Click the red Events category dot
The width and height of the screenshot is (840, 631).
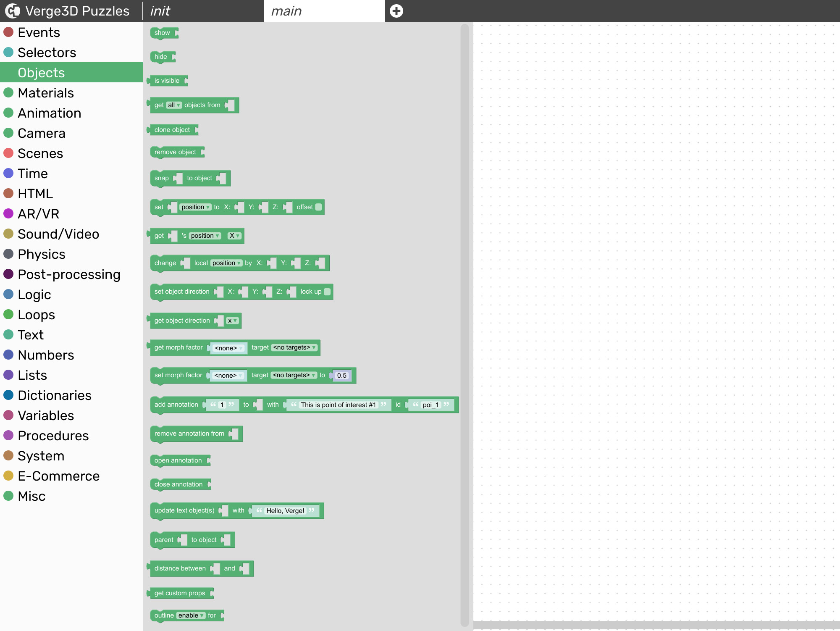8,32
